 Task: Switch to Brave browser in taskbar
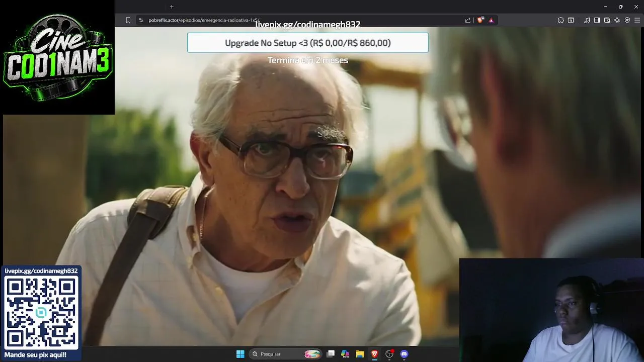click(x=374, y=354)
